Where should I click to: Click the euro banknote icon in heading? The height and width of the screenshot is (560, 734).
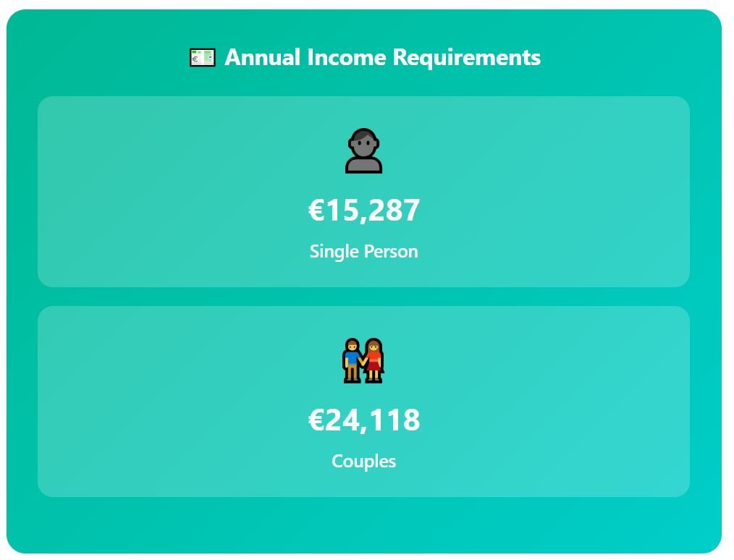202,58
